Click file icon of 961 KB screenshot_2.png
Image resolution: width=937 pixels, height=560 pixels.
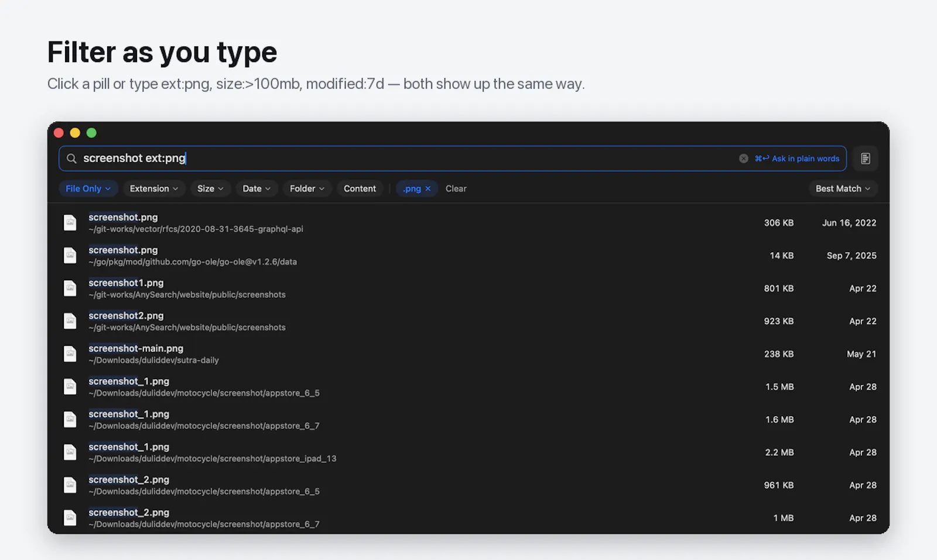pos(70,485)
